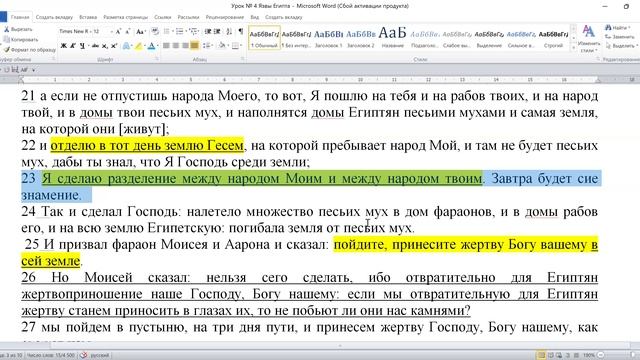Apply subscript formatting
The image size is (640, 360).
(104, 46)
